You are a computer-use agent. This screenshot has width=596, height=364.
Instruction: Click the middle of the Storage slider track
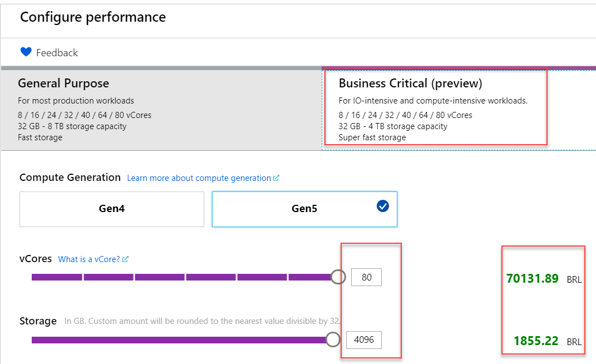point(178,340)
